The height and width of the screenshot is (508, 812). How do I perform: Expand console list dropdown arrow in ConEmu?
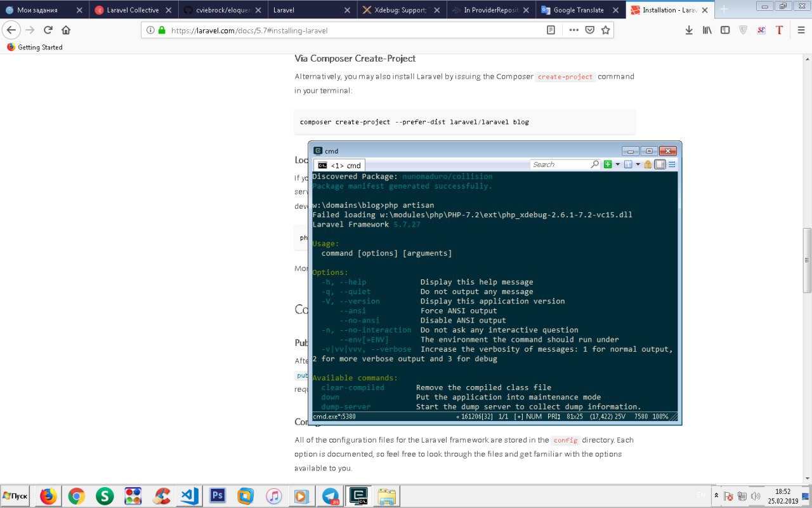click(x=638, y=164)
